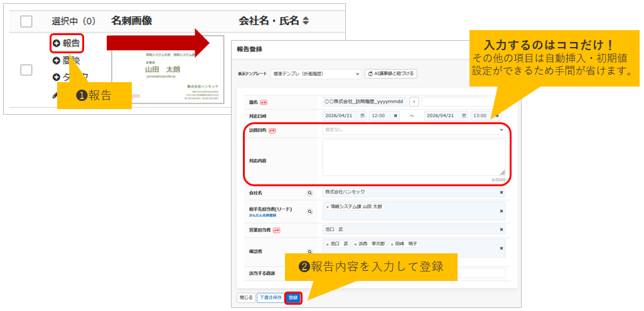The image size is (644, 311).
Task: Expand the 訪問目的 dropdown
Action: coord(414,130)
